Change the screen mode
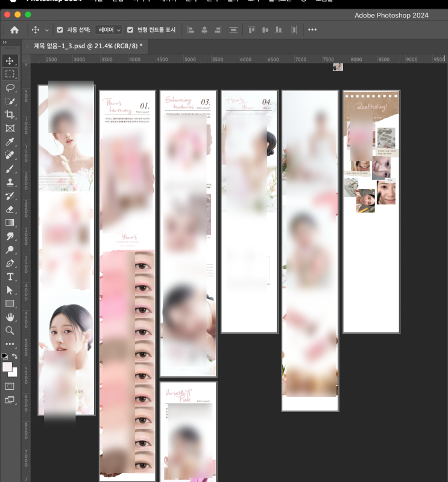Image resolution: width=448 pixels, height=482 pixels. [x=10, y=400]
